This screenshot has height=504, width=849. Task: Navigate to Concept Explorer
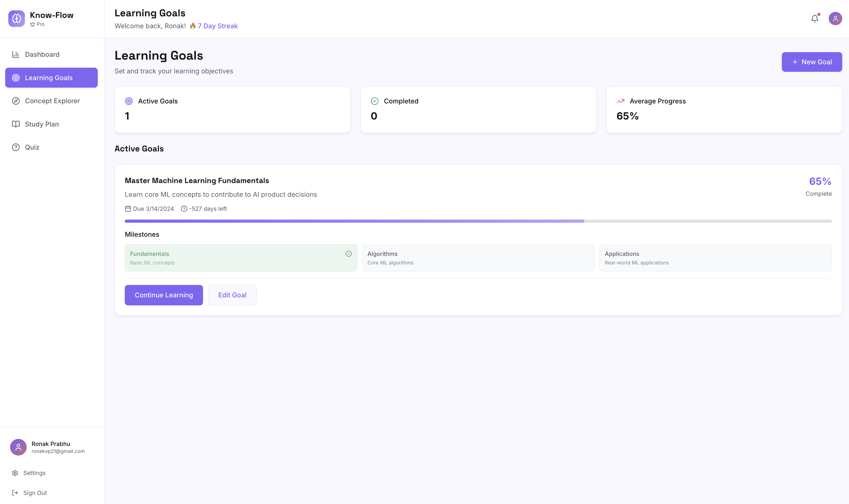[52, 101]
